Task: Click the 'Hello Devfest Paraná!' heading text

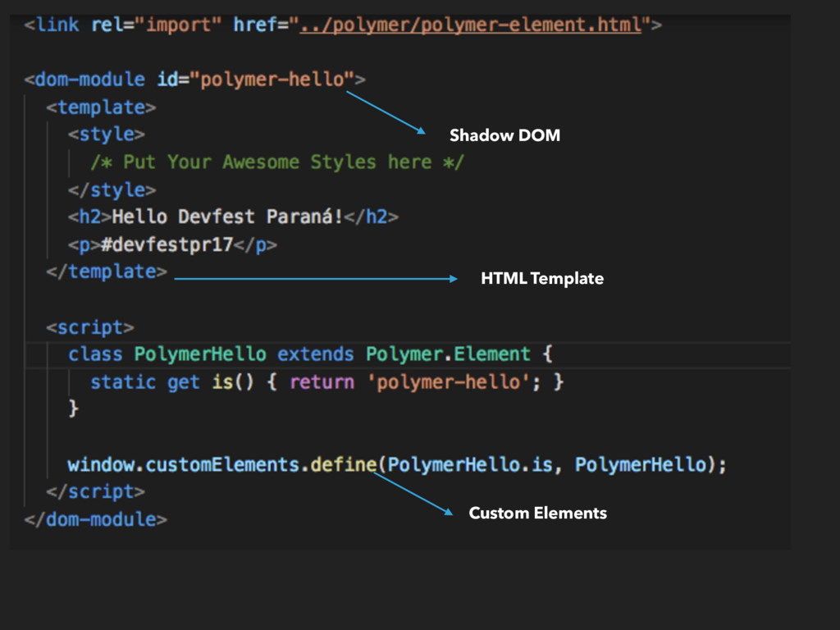Action: click(x=227, y=217)
